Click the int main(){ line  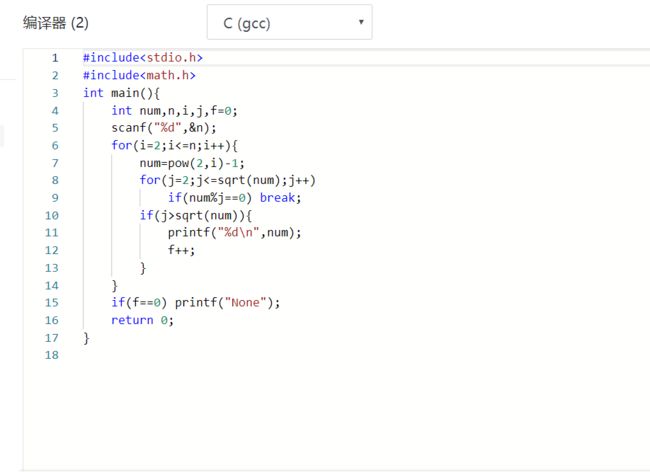click(x=121, y=93)
